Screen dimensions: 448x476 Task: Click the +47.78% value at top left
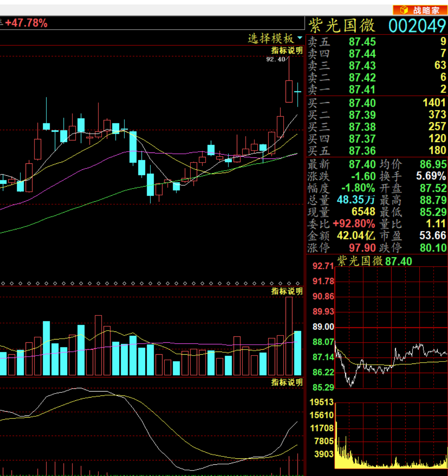tap(26, 23)
